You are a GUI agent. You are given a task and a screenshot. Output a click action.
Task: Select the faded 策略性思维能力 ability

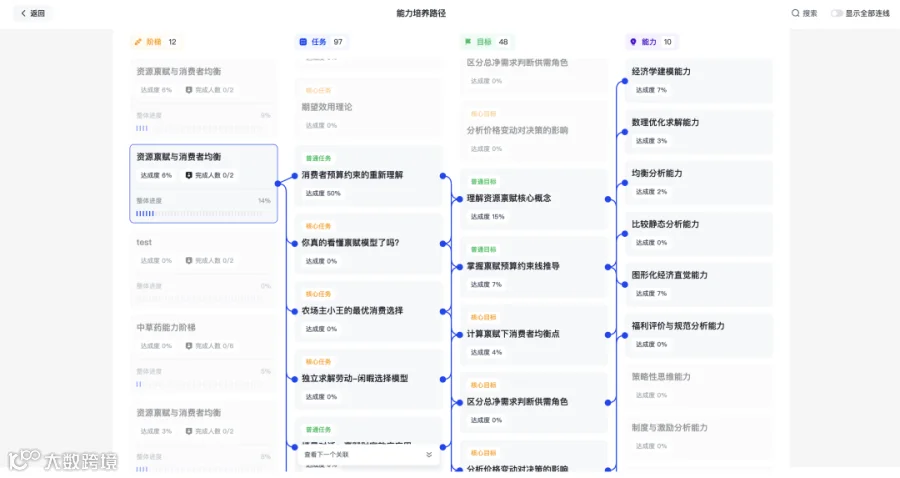coord(699,386)
